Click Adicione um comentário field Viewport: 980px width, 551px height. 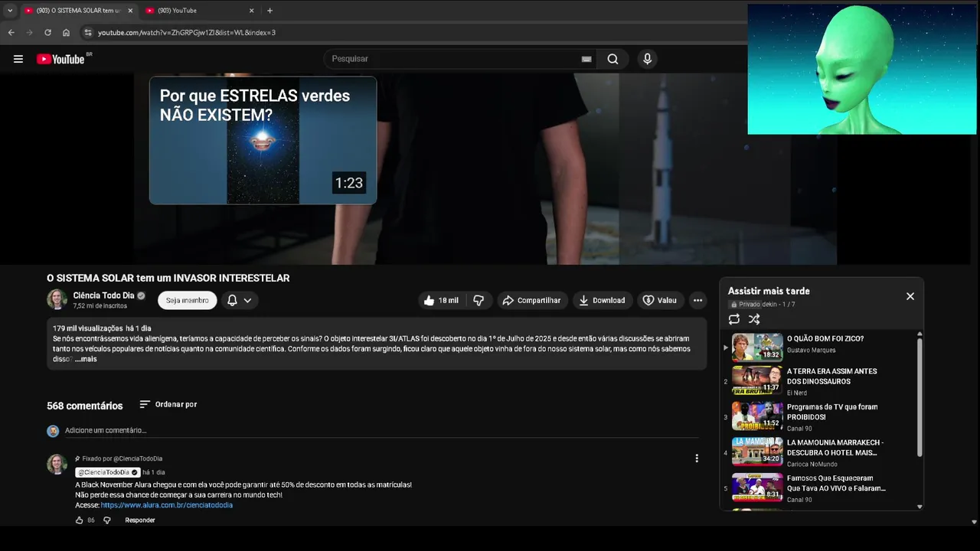[x=381, y=430]
